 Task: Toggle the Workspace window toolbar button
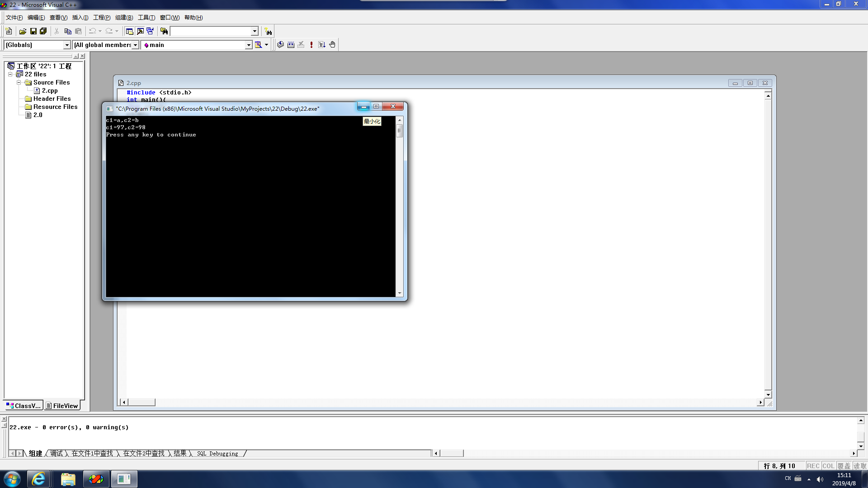[x=130, y=31]
